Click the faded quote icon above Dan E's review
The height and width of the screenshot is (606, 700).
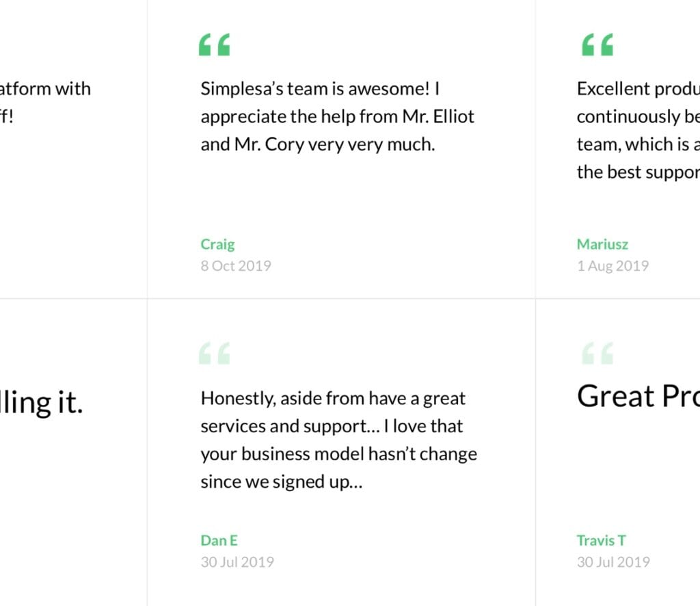click(214, 353)
